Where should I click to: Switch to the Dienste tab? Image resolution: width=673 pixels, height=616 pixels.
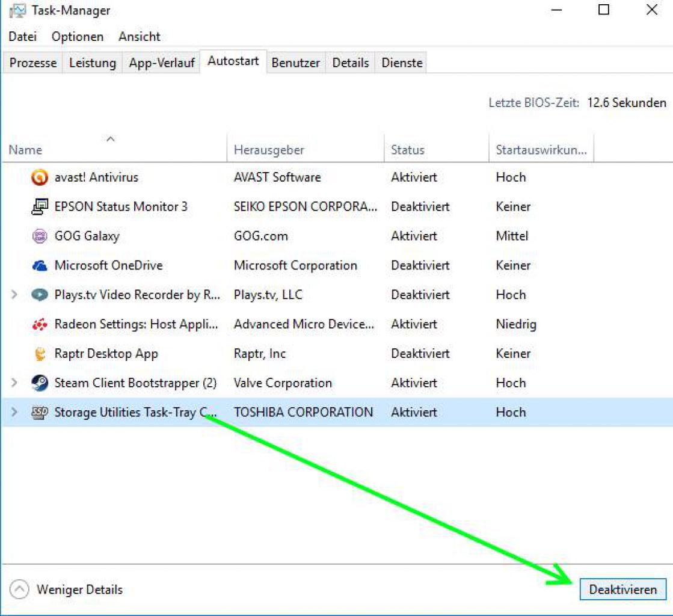pos(402,63)
